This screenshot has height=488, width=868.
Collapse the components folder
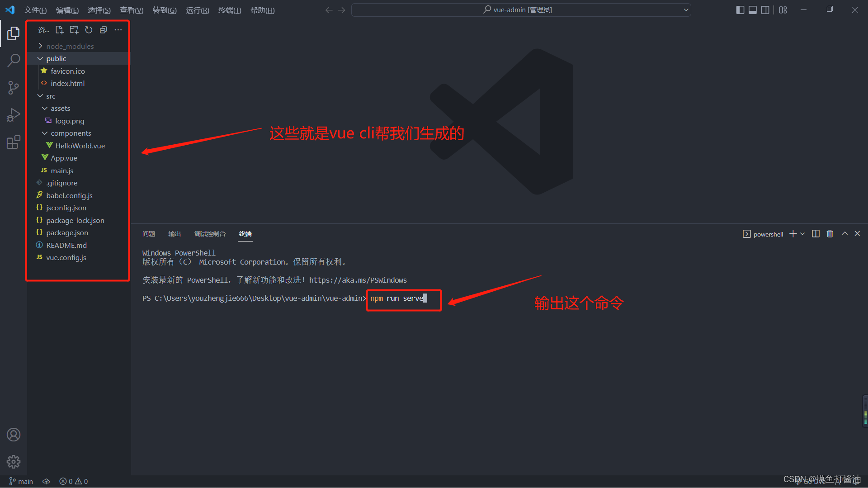[78, 133]
